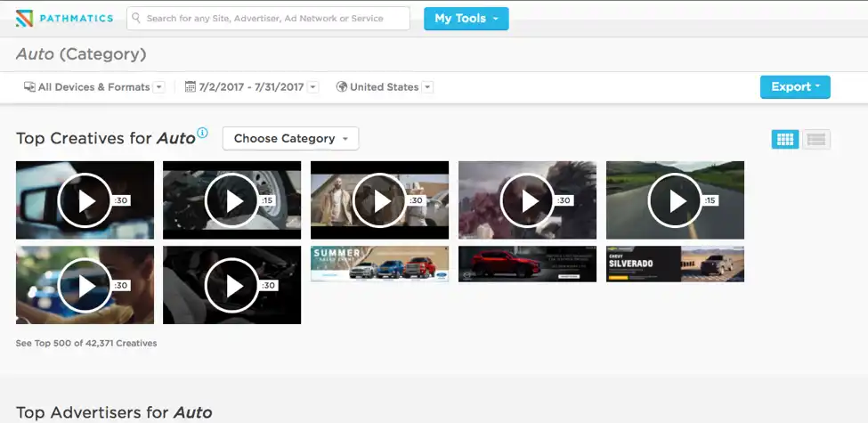Open the Chevy Silverado banner creative
The image size is (868, 423).
(x=675, y=264)
